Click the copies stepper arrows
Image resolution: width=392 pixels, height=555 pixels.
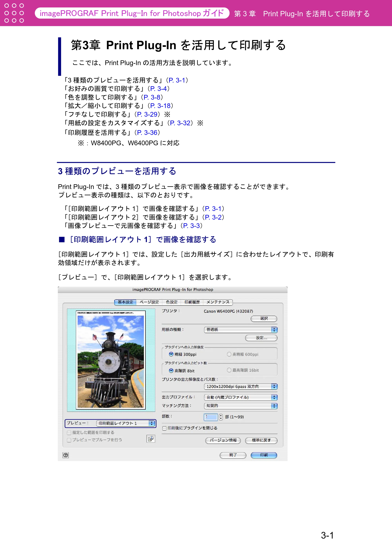tap(221, 417)
